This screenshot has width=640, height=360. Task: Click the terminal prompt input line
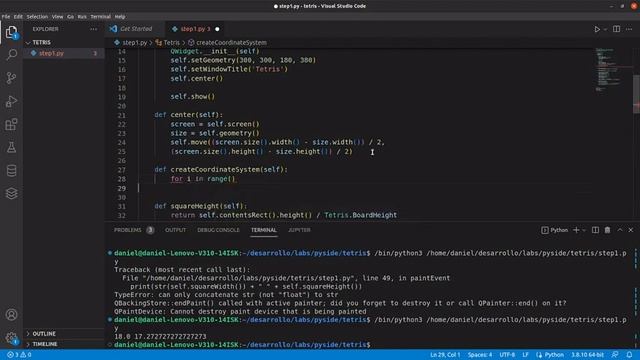tap(371, 345)
